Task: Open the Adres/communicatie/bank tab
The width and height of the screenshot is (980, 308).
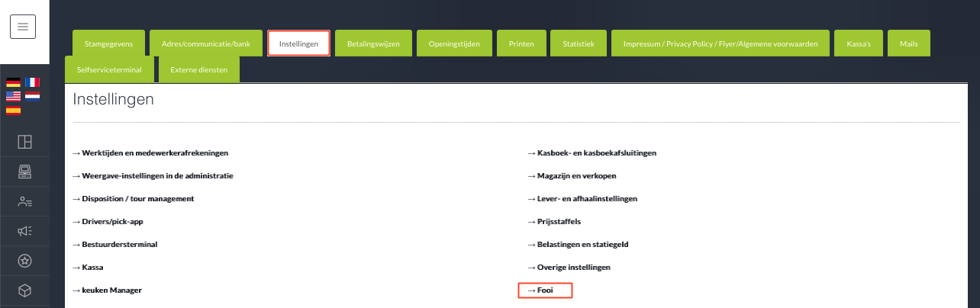Action: tap(206, 43)
